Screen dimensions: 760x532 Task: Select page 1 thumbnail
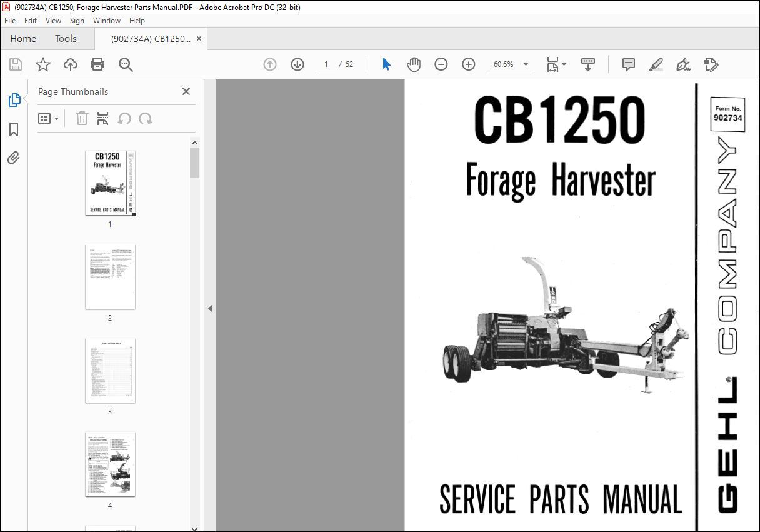[x=110, y=183]
